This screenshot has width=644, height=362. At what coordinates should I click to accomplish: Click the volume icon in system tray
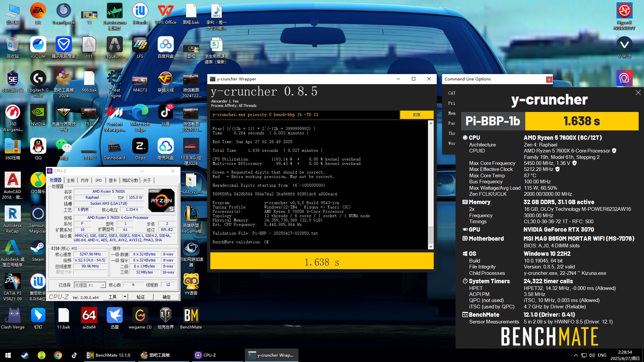click(592, 355)
